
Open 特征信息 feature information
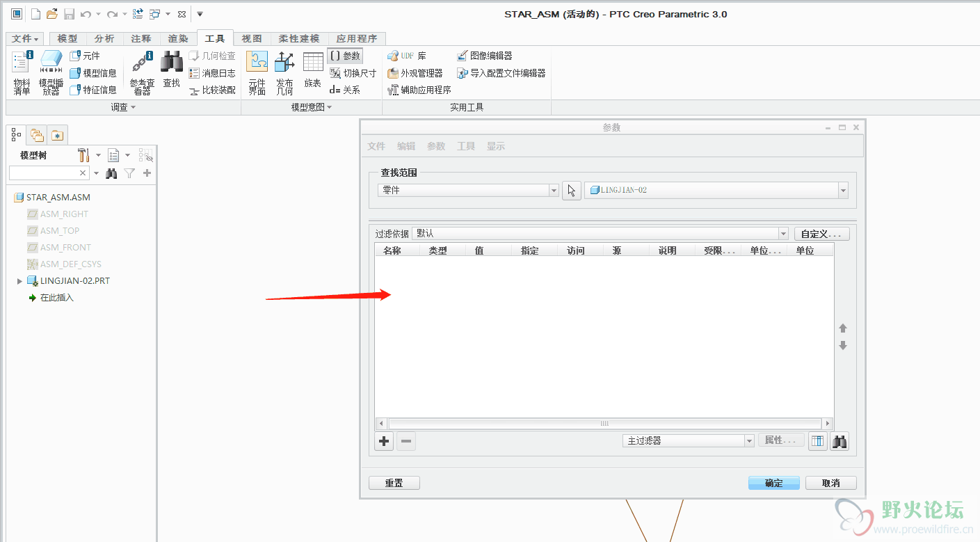pos(93,90)
